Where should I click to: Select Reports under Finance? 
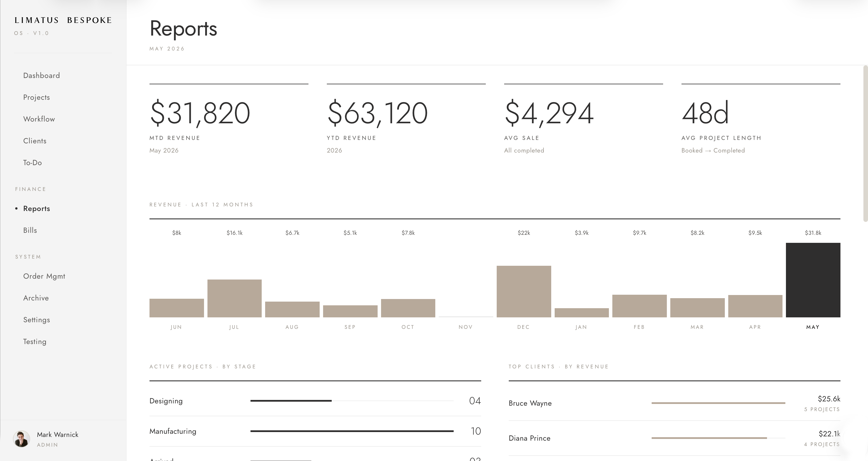(36, 208)
